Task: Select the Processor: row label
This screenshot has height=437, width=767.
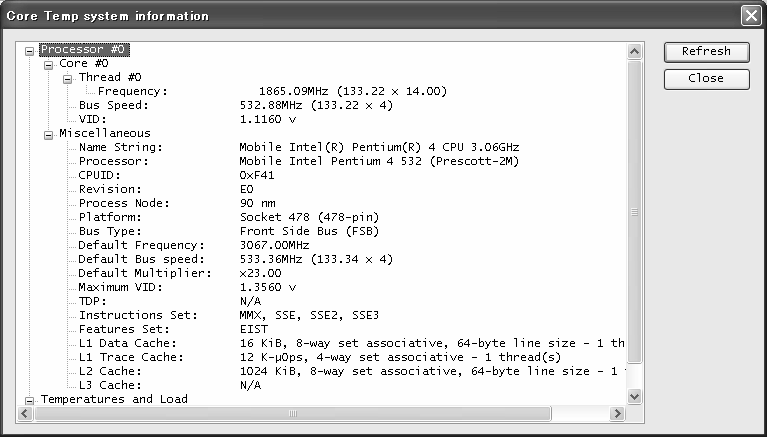Action: point(113,161)
